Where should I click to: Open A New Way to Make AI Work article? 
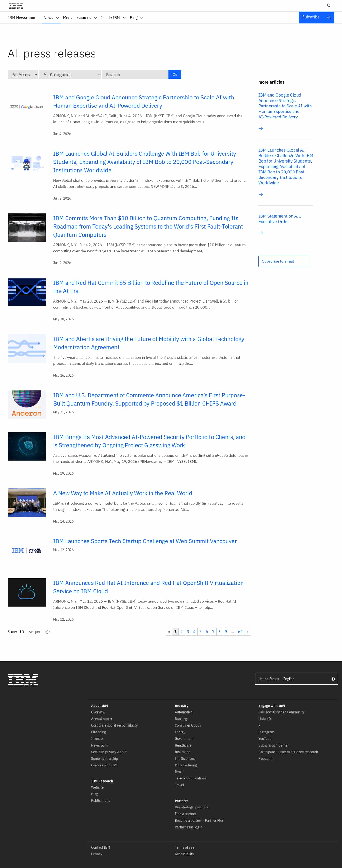(123, 493)
